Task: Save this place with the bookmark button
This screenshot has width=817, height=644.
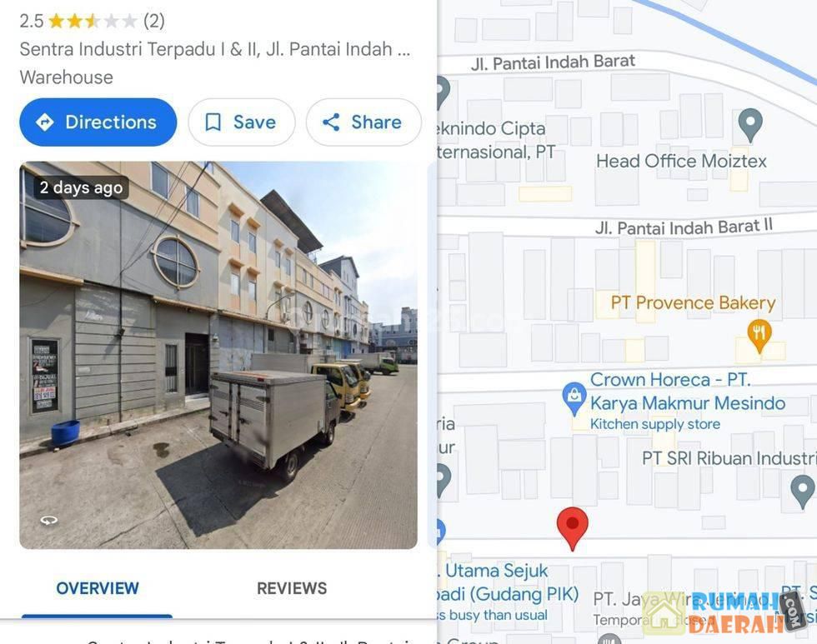Action: tap(241, 122)
